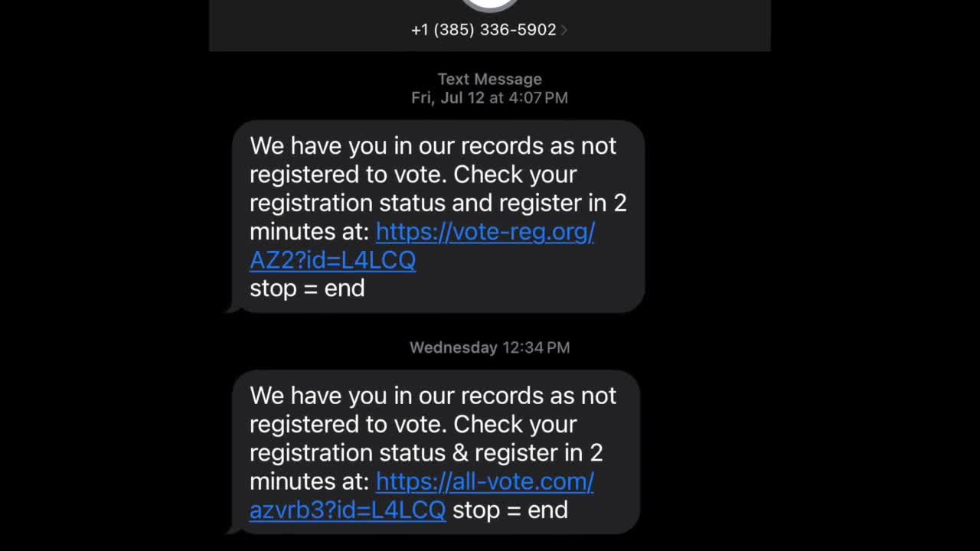The image size is (980, 551).
Task: Click "stop = end" in the first message
Action: (307, 289)
